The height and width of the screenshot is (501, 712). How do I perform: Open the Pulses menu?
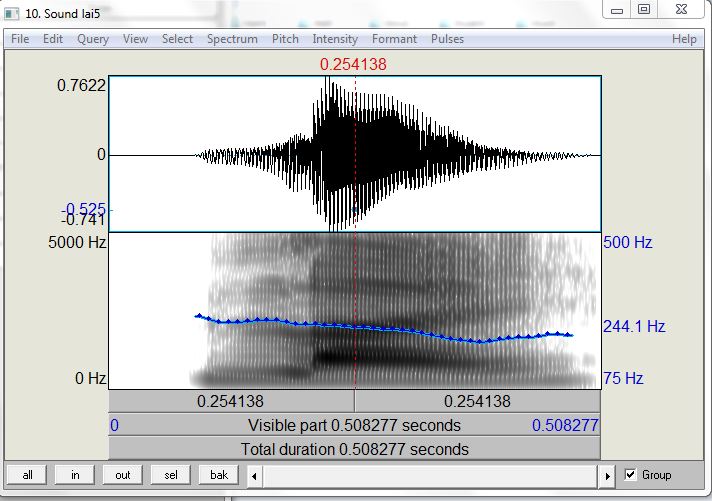[x=447, y=39]
